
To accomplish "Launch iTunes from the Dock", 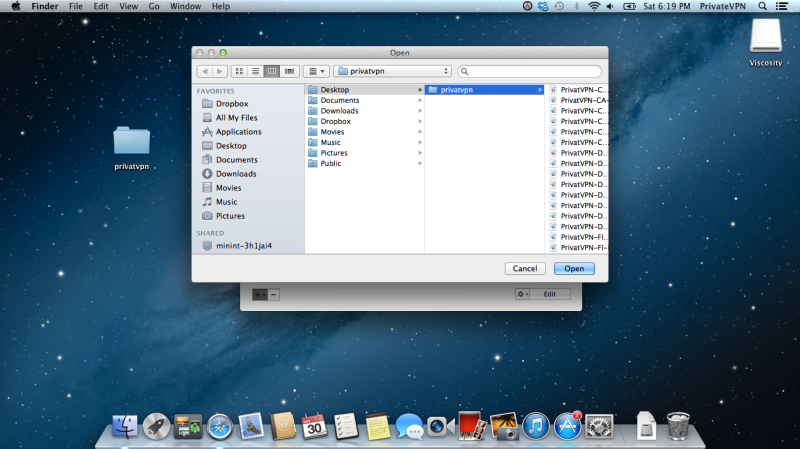I will point(538,426).
